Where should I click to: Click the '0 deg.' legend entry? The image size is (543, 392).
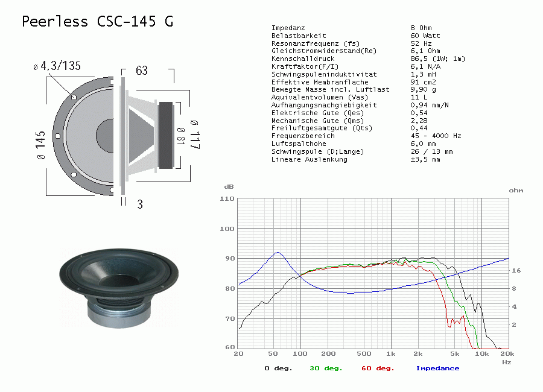[278, 368]
